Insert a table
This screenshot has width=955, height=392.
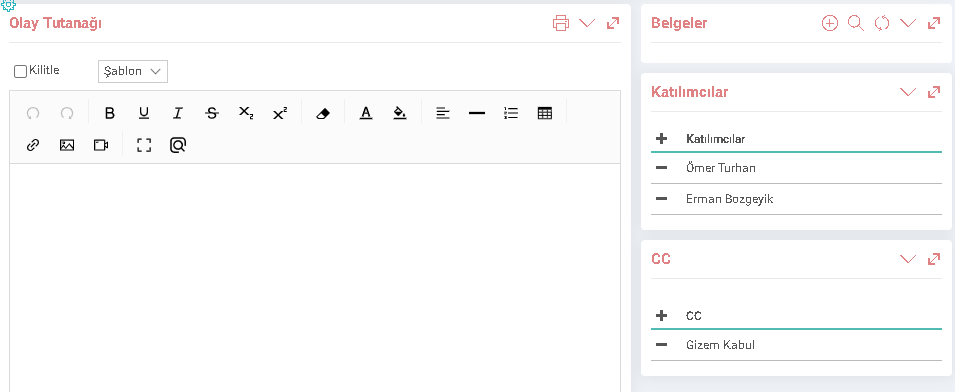[545, 113]
